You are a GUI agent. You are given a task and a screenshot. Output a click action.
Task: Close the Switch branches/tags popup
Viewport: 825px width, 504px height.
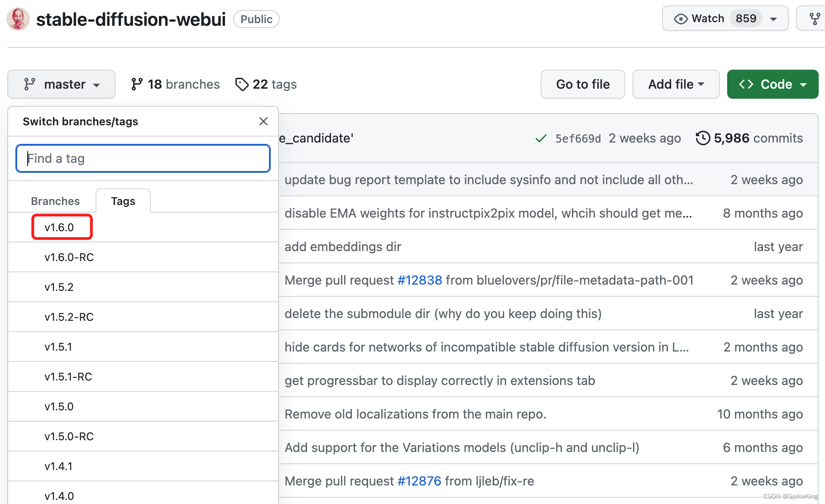[264, 121]
